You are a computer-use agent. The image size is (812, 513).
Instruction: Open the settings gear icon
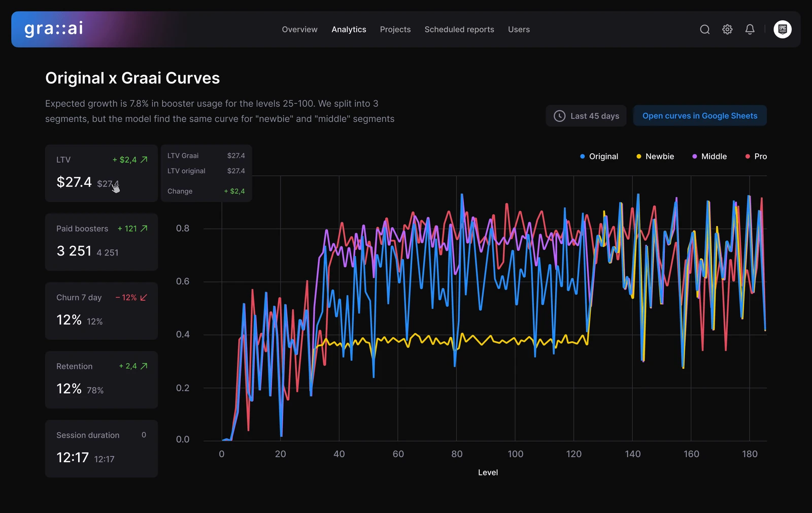[727, 29]
